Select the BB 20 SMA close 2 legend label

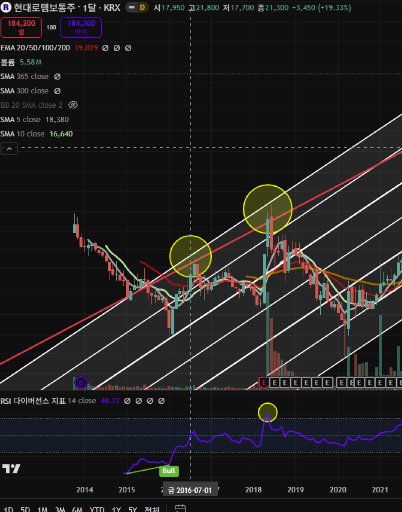(x=32, y=105)
